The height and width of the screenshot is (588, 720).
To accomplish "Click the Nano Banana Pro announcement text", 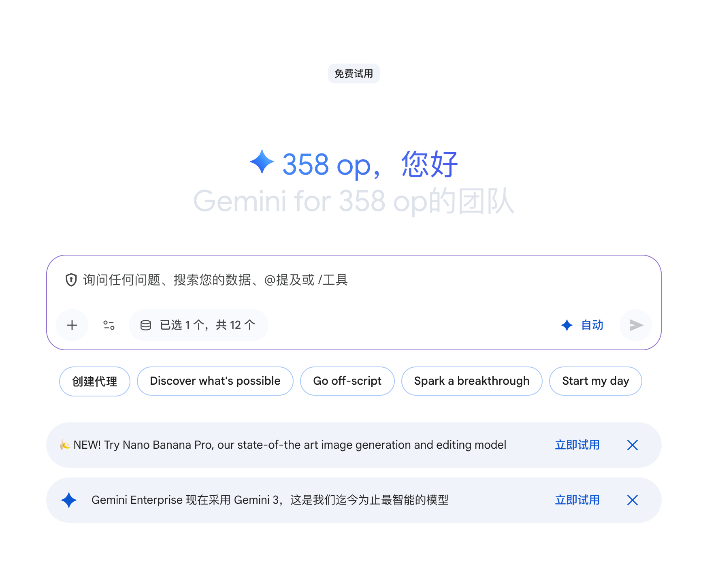I will tap(290, 445).
